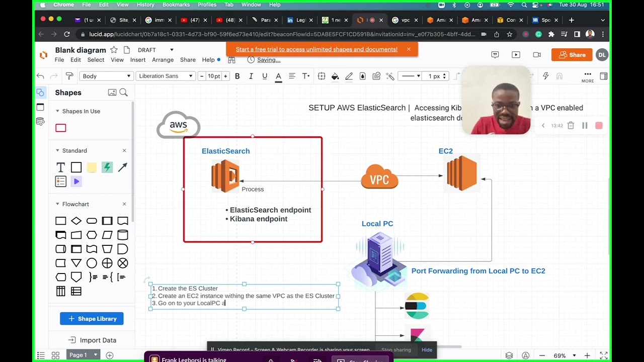Select the flowchart database cylinder shape

123,235
